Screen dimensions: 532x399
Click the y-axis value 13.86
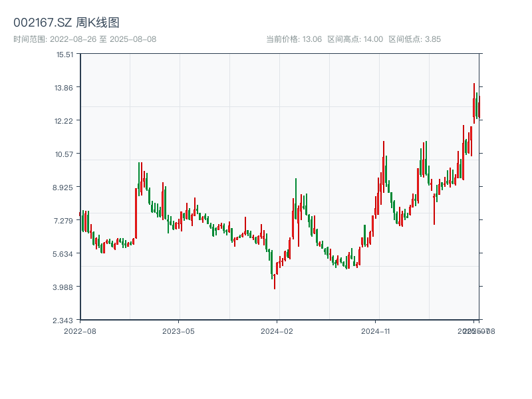pos(64,88)
